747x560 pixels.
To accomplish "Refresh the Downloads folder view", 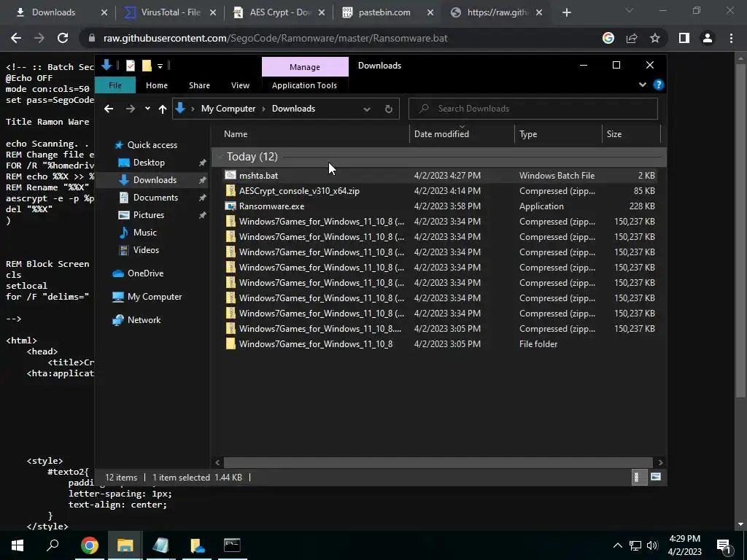I will [389, 109].
